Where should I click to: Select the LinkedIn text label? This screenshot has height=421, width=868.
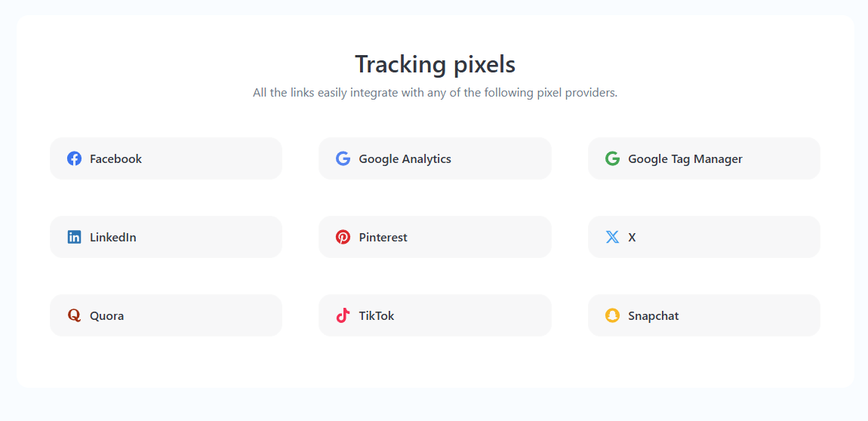[112, 237]
